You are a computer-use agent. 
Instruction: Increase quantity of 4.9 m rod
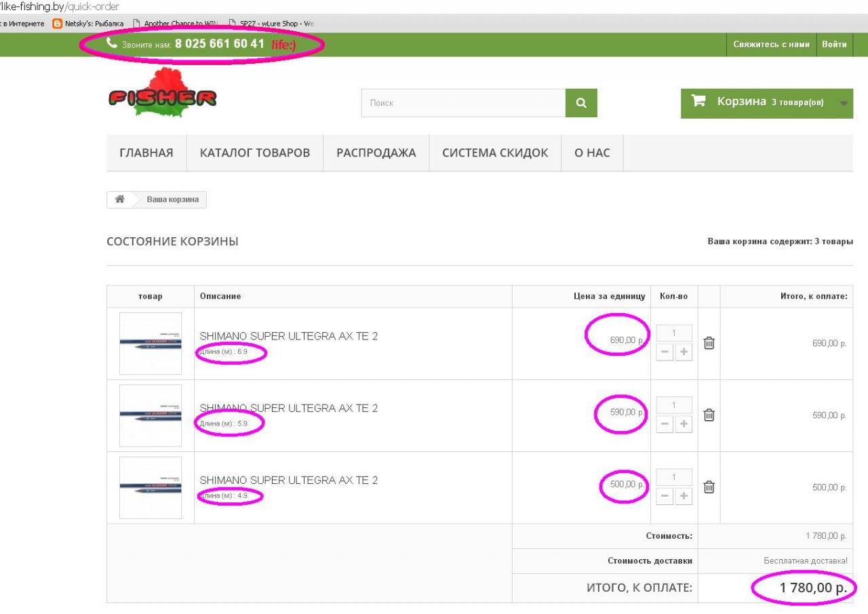point(684,497)
